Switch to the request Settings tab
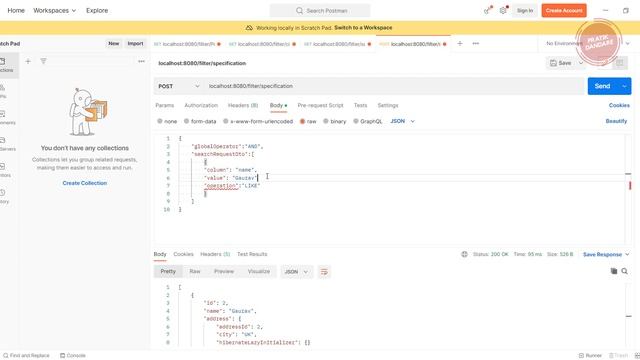This screenshot has height=360, width=640. pyautogui.click(x=388, y=105)
